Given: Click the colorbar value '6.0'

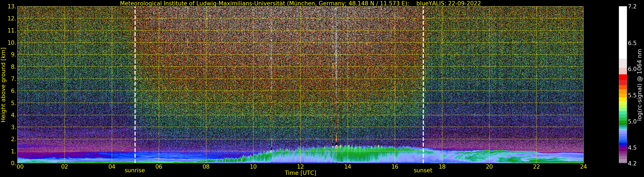Looking at the screenshot, I should tap(632, 69).
